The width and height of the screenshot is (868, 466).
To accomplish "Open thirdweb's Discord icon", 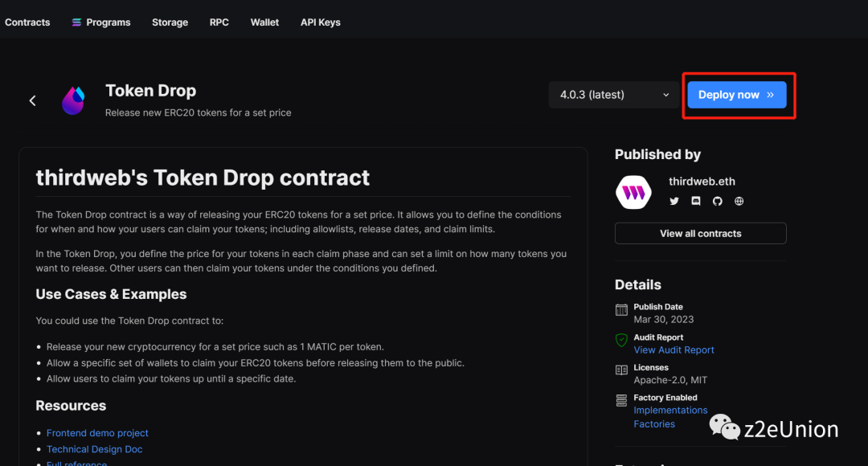I will point(696,201).
